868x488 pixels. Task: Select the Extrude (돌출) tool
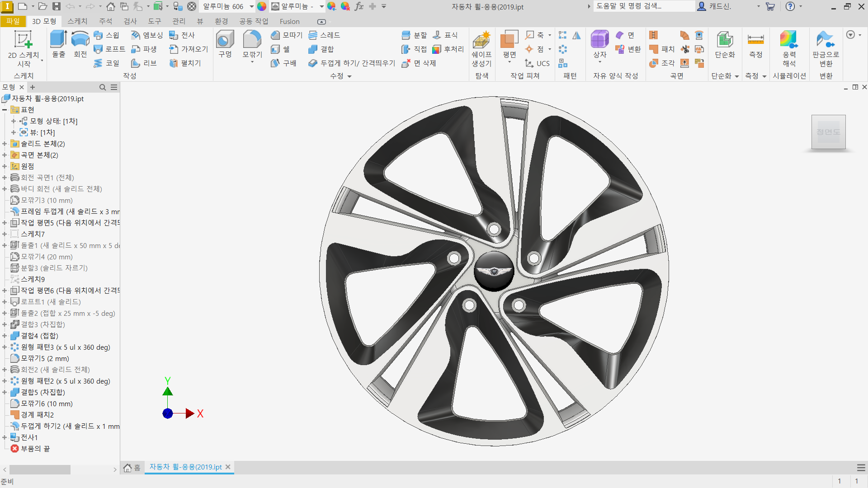pos(58,44)
